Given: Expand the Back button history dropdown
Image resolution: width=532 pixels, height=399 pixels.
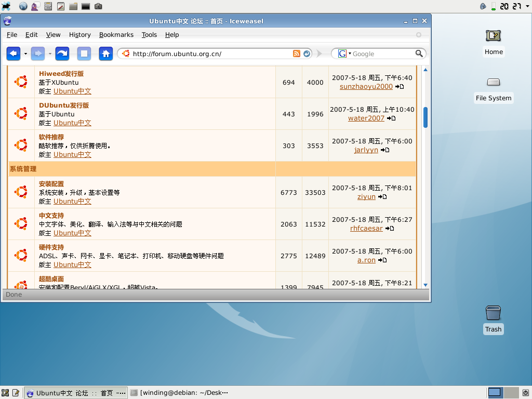Looking at the screenshot, I should [x=25, y=54].
